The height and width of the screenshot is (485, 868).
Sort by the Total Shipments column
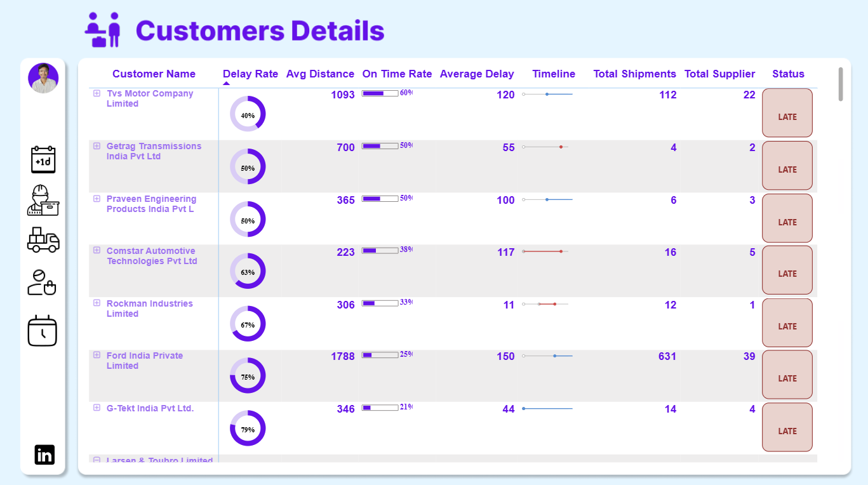635,74
